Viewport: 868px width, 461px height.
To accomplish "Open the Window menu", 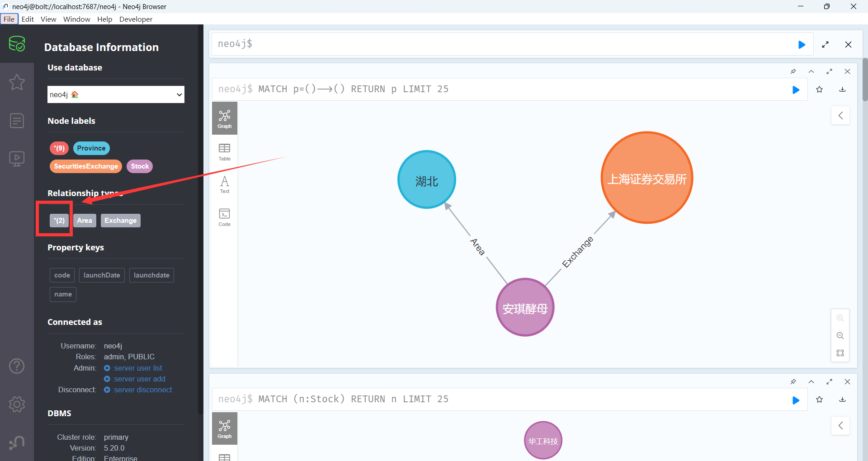I will pyautogui.click(x=77, y=19).
